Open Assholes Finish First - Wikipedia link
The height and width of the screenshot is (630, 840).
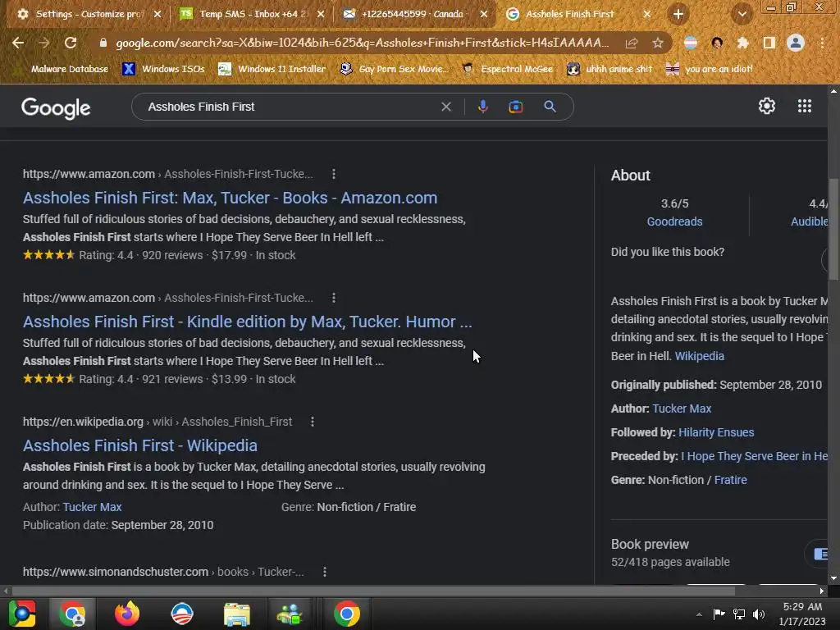pyautogui.click(x=139, y=445)
